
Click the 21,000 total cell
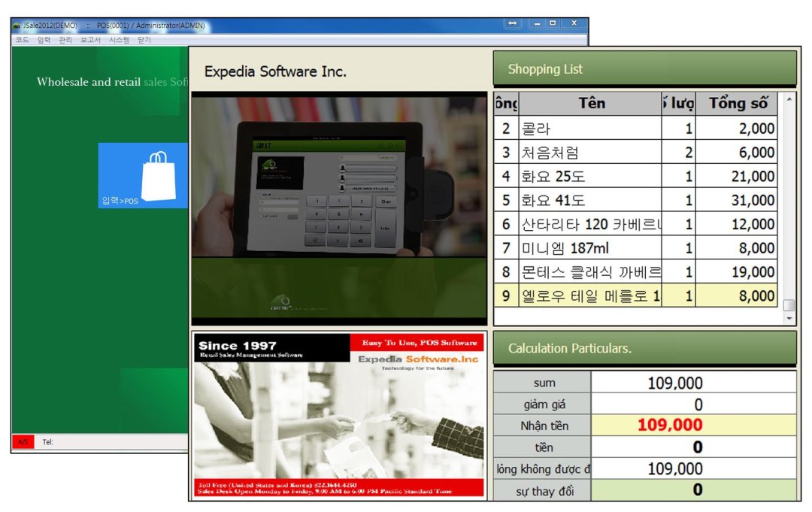736,176
